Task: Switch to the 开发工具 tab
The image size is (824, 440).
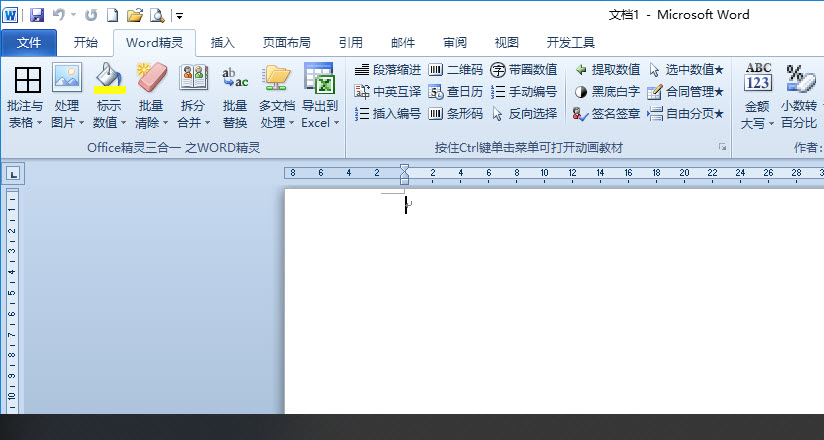Action: pos(570,43)
